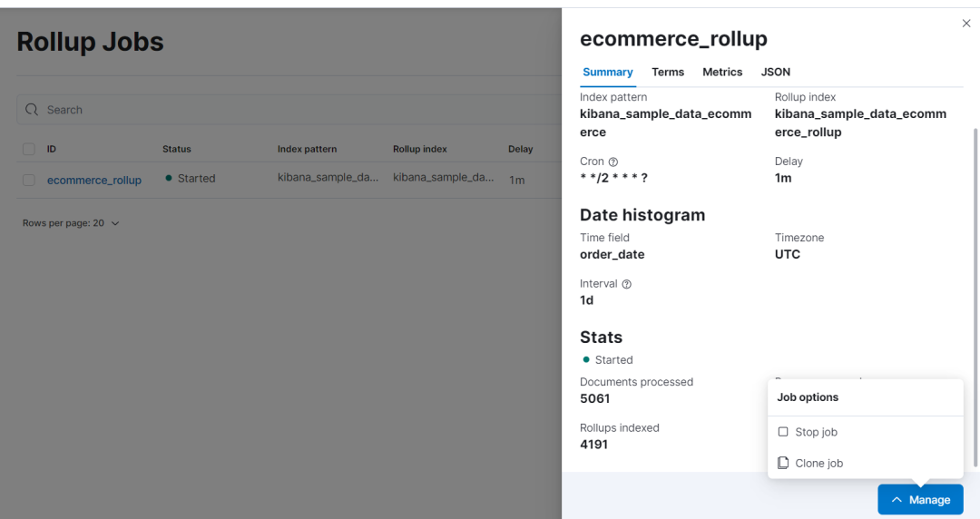The image size is (980, 519).
Task: Sort by the Status column header
Action: point(177,149)
